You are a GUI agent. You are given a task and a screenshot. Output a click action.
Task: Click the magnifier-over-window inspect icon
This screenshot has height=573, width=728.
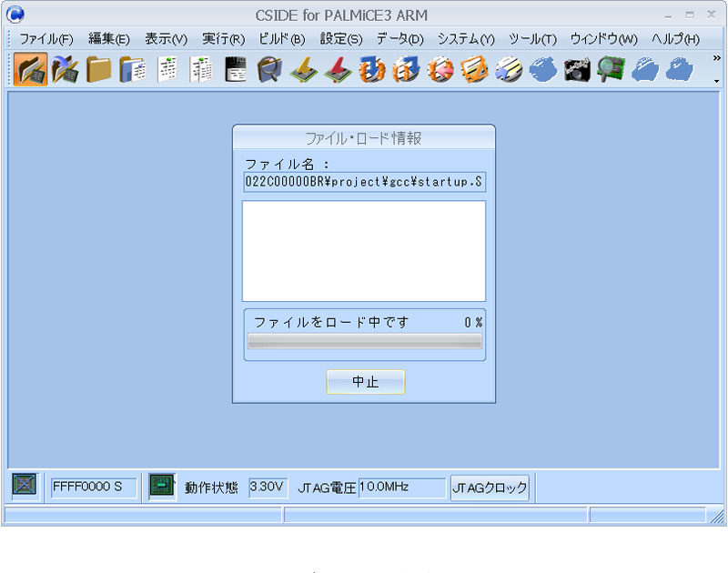pos(269,69)
